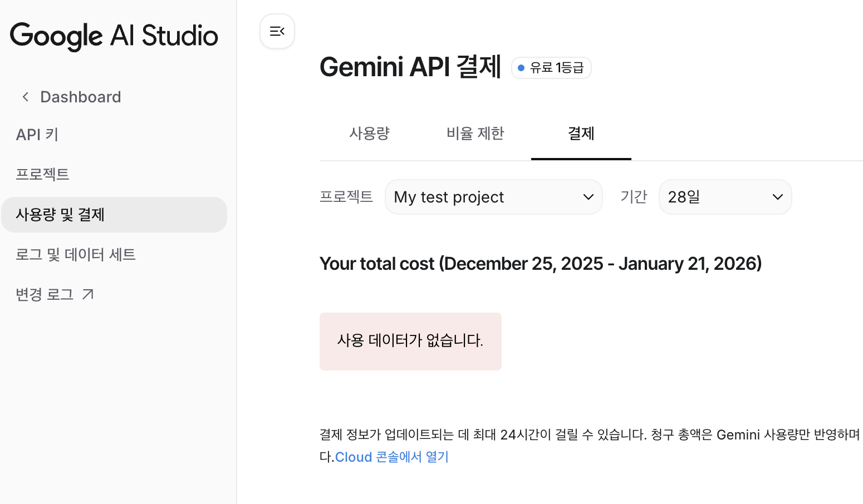
Task: Expand the chevron on the 28일 selector
Action: (x=777, y=197)
